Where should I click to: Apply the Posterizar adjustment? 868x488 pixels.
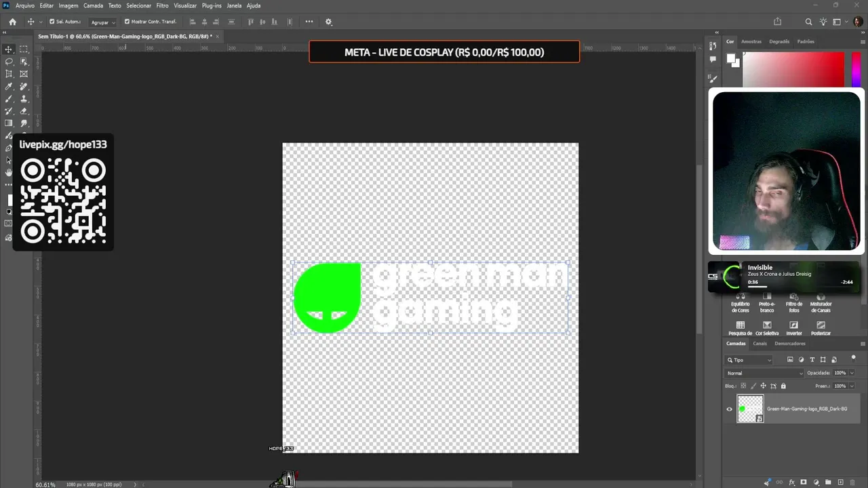[821, 329]
